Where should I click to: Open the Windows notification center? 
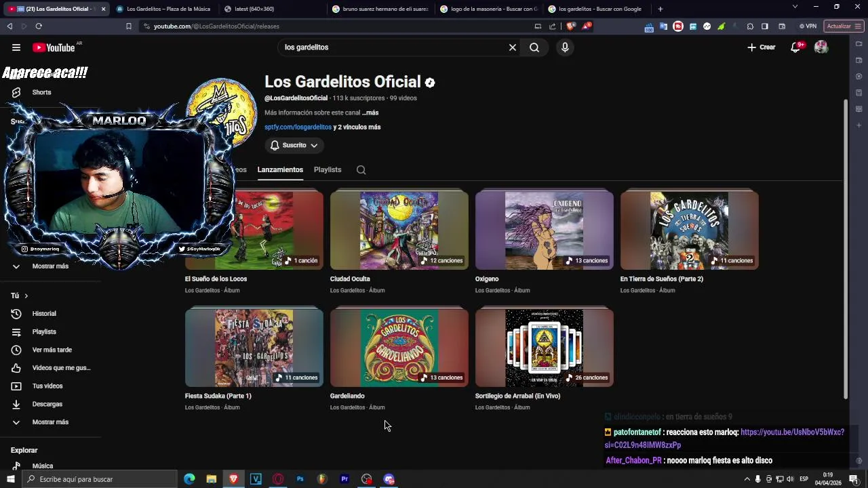click(x=854, y=479)
